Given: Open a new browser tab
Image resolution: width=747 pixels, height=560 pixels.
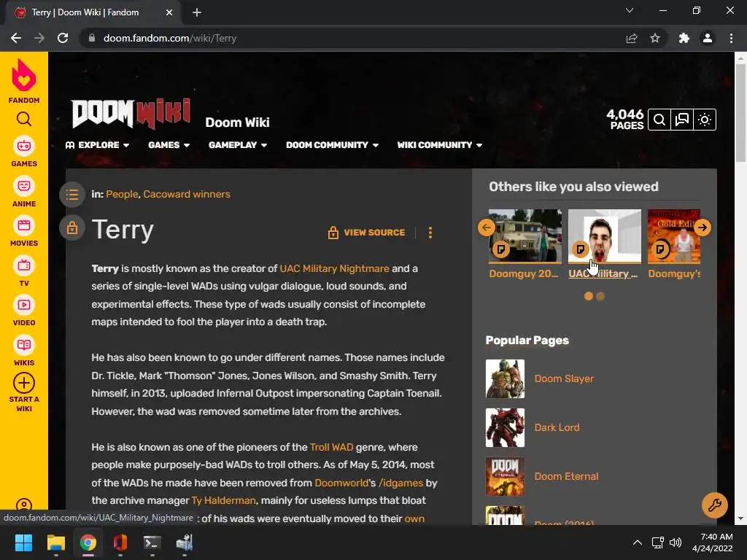Looking at the screenshot, I should click(x=197, y=12).
